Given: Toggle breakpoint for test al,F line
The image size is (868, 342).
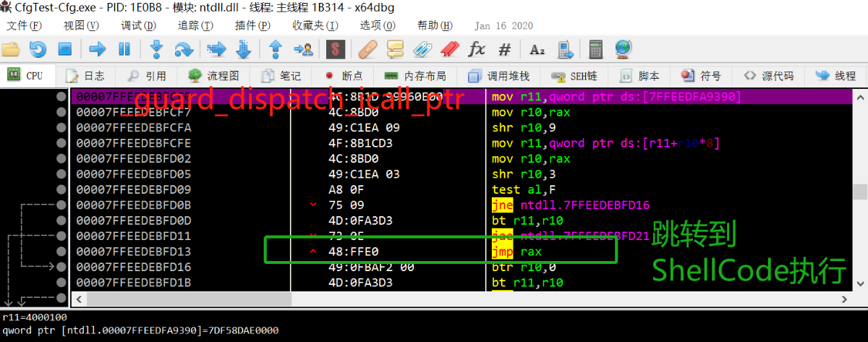Looking at the screenshot, I should [61, 189].
